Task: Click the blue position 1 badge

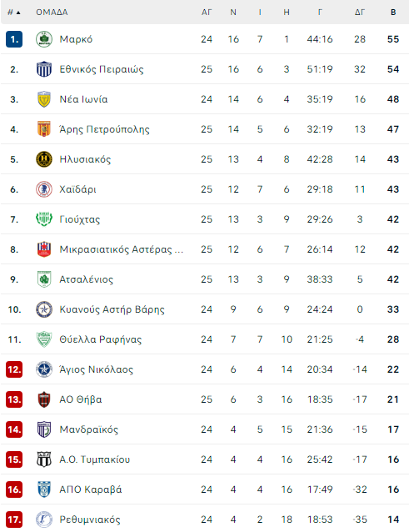Action: point(14,39)
